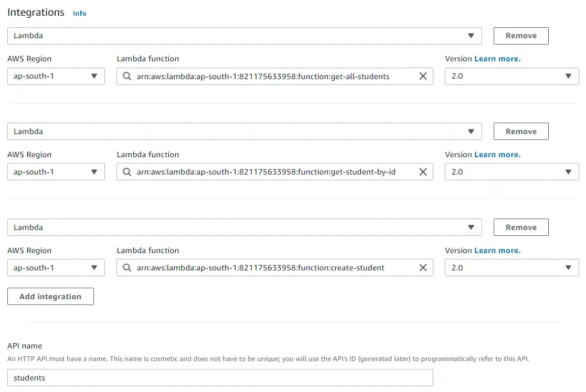Screen dimensions: 586x392
Task: Click Learn more next to the first Version label
Action: point(497,58)
